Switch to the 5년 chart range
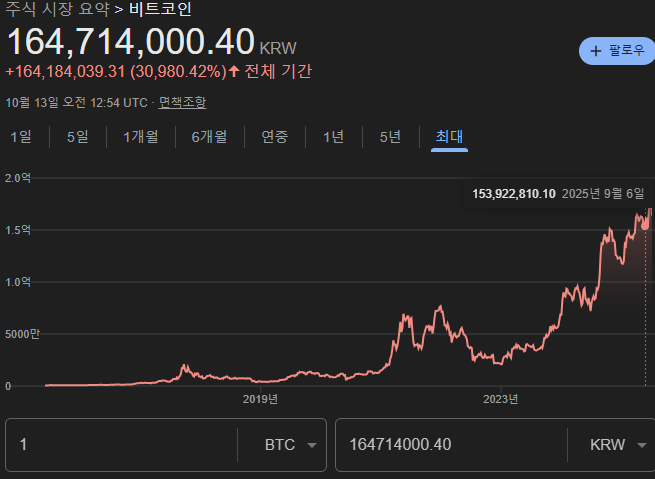655x479 pixels. [390, 137]
